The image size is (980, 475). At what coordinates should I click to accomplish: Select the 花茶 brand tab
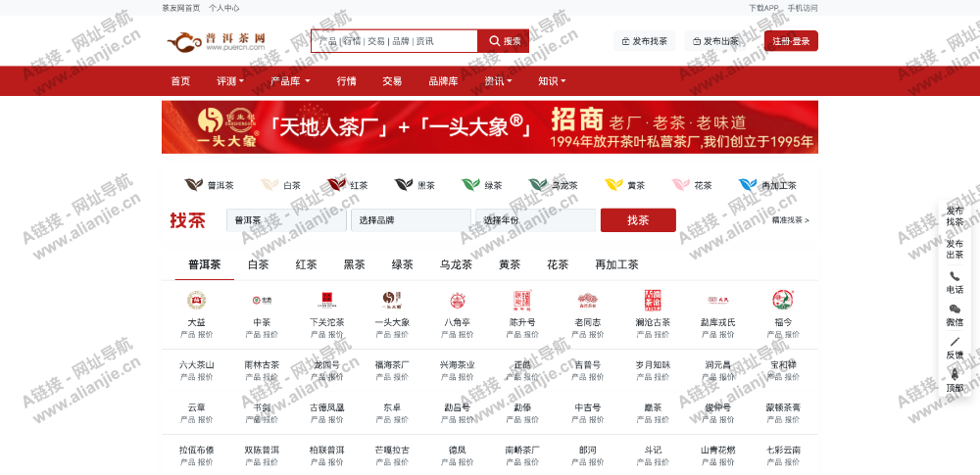coord(558,264)
